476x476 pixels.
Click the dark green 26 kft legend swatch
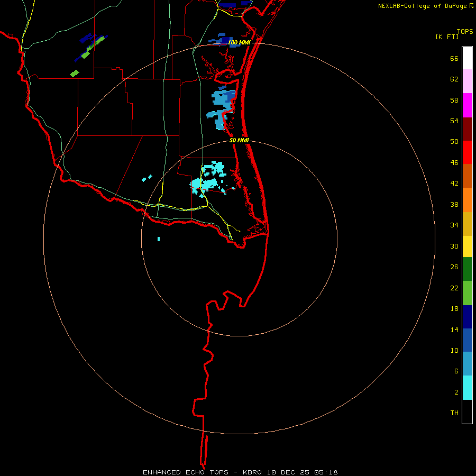click(467, 269)
